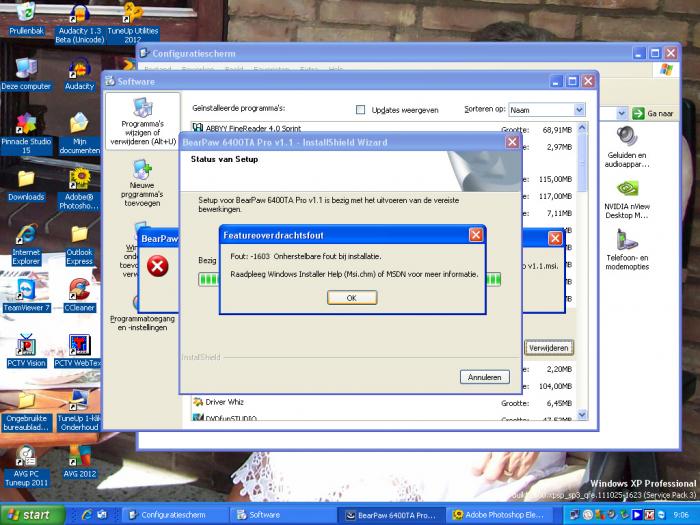Click OK in the Featureoverdrachtsfout dialog
The width and height of the screenshot is (700, 525).
352,298
